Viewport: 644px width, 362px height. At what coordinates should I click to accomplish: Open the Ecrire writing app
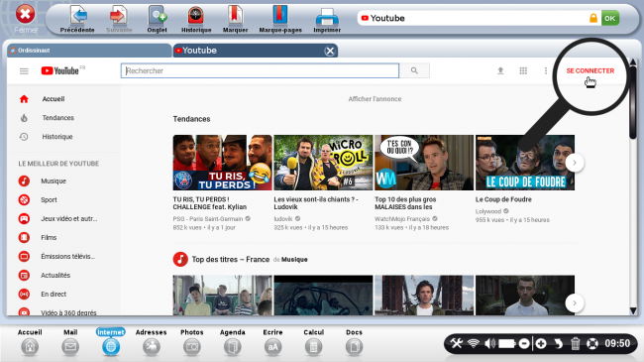tap(272, 342)
